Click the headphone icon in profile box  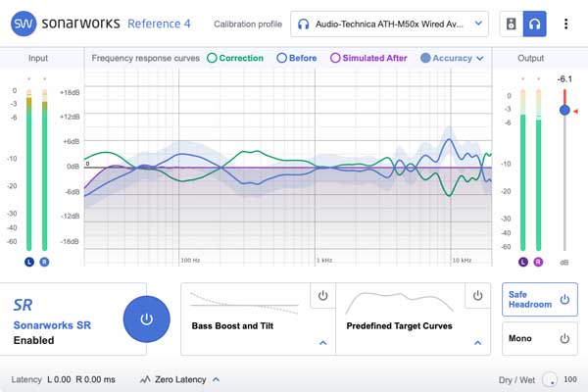[x=303, y=24]
